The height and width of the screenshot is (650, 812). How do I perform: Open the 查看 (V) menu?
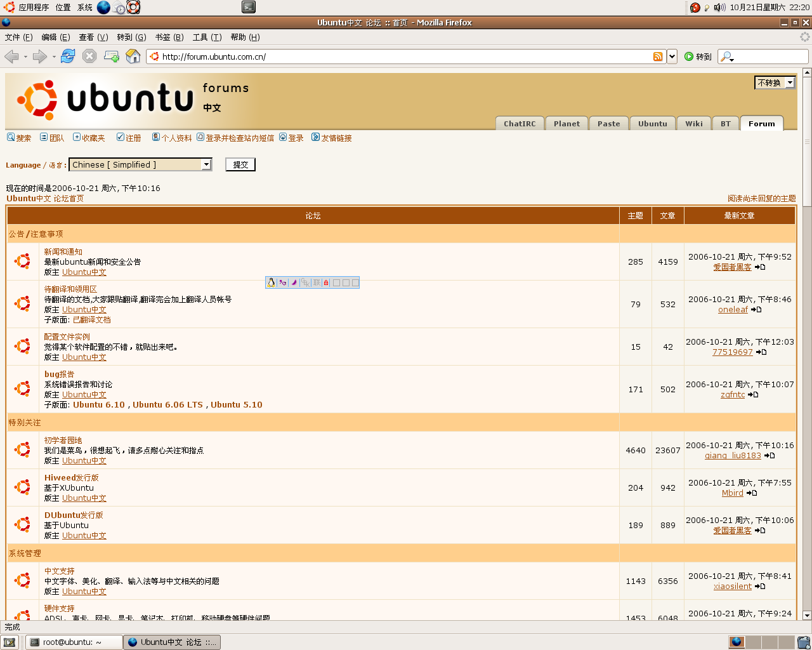point(93,37)
